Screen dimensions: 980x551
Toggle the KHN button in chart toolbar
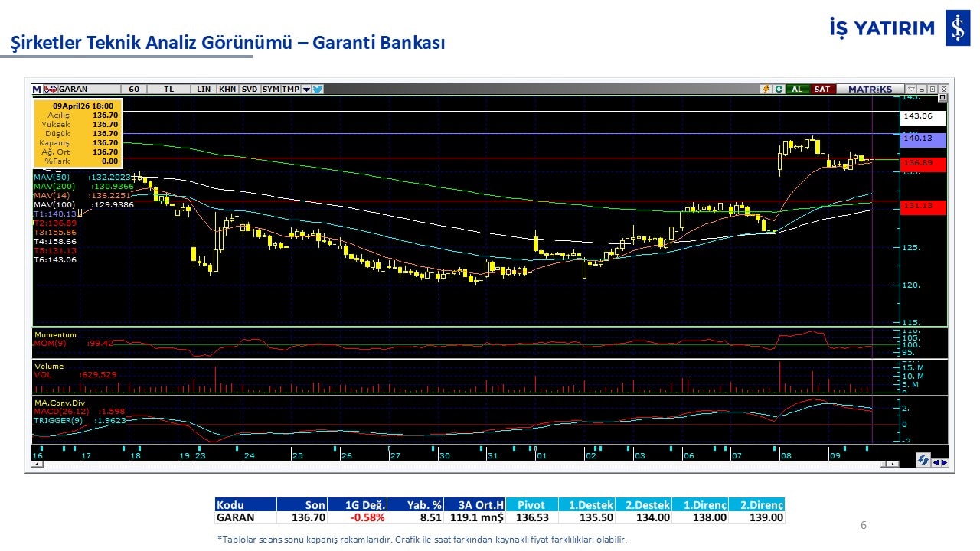227,90
